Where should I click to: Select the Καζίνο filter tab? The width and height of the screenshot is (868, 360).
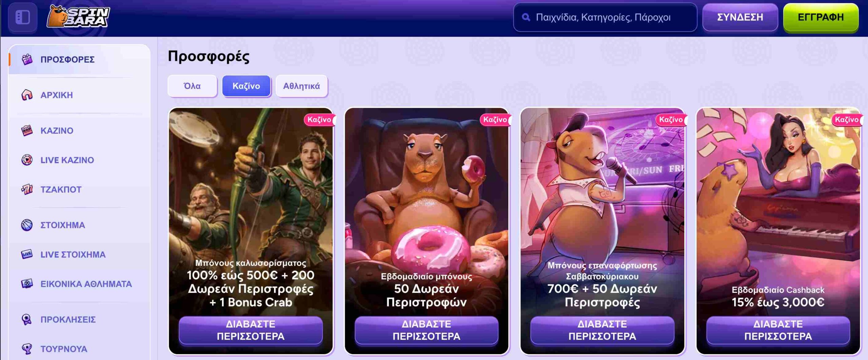(x=246, y=86)
